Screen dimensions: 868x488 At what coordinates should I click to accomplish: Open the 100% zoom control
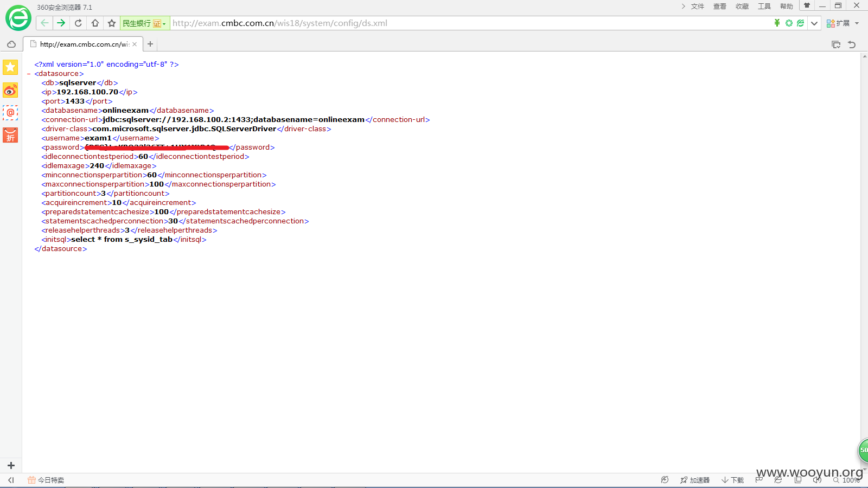(846, 480)
